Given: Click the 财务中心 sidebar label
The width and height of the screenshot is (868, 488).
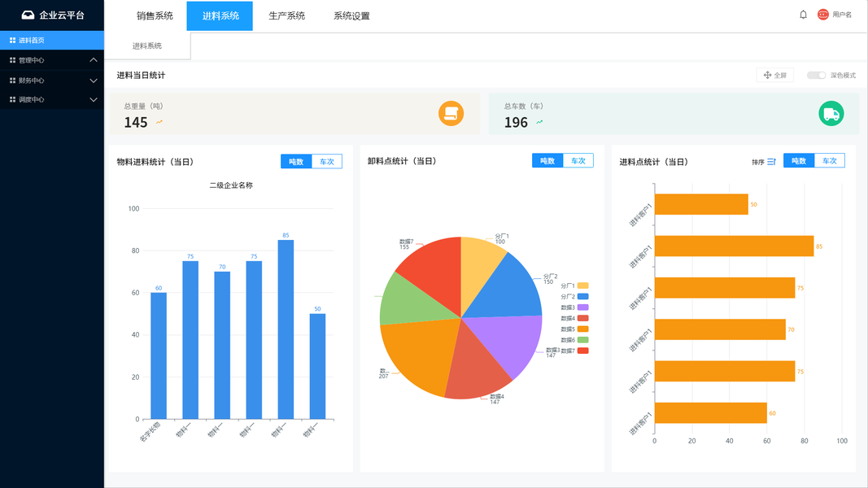Looking at the screenshot, I should [x=32, y=81].
